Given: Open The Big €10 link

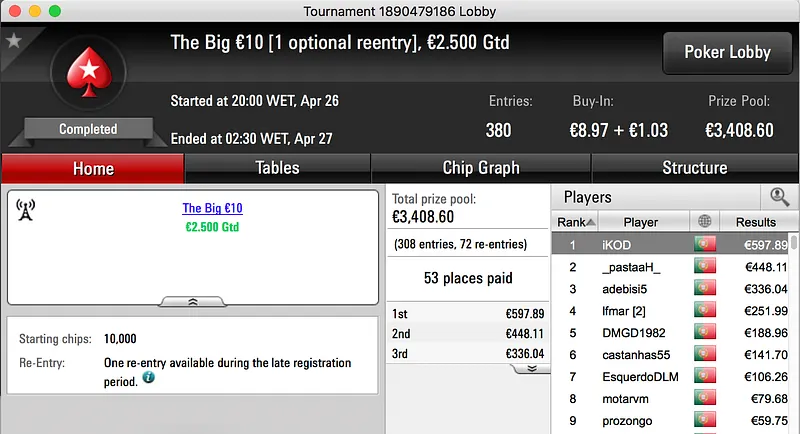Looking at the screenshot, I should coord(212,209).
